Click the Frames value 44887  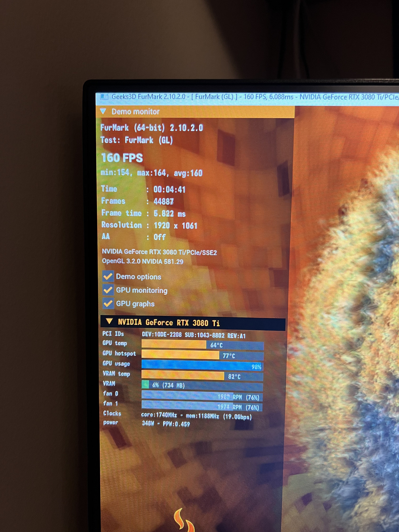pyautogui.click(x=164, y=202)
